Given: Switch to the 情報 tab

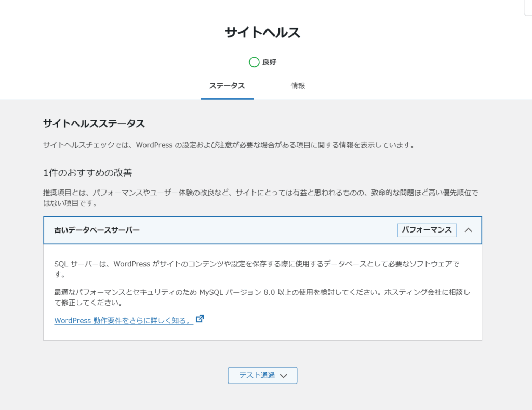Looking at the screenshot, I should pos(298,85).
